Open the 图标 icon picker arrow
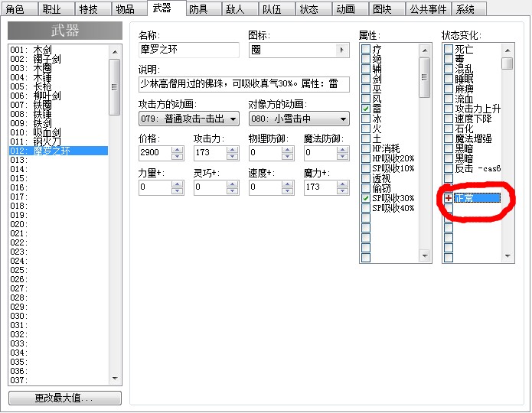This screenshot has height=413, width=532. [342, 50]
